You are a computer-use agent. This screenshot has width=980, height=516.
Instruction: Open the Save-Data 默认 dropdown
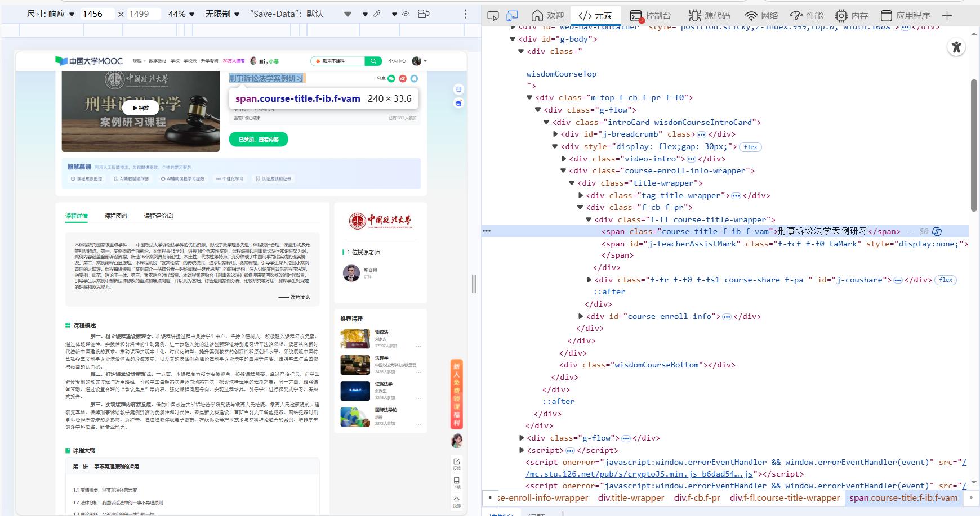[x=301, y=14]
